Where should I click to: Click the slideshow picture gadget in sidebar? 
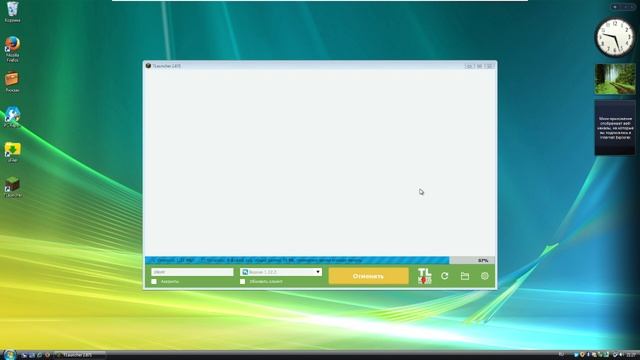pyautogui.click(x=615, y=79)
